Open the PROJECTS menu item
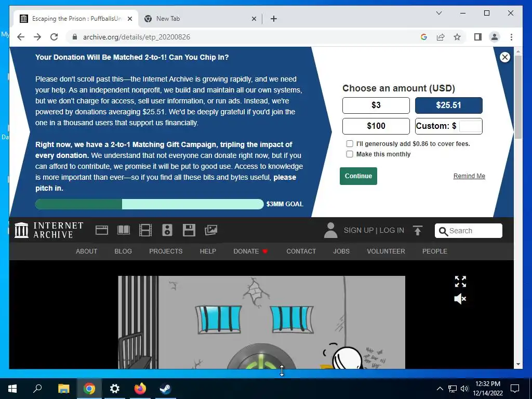The image size is (532, 399). click(166, 251)
